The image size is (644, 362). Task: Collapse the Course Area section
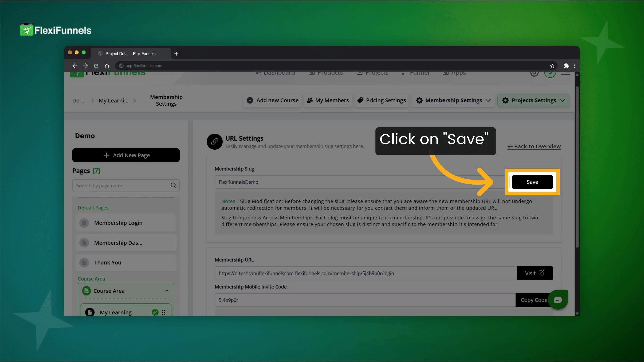coord(167,291)
